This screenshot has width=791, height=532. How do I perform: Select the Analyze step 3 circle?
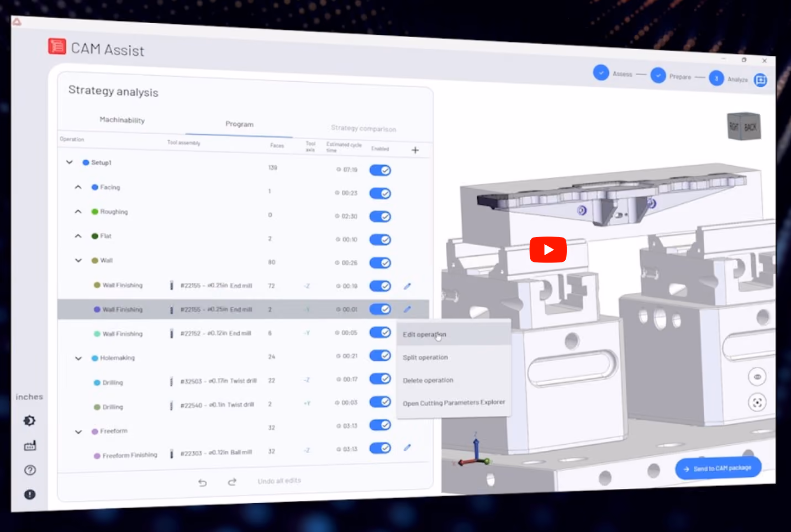tap(716, 78)
